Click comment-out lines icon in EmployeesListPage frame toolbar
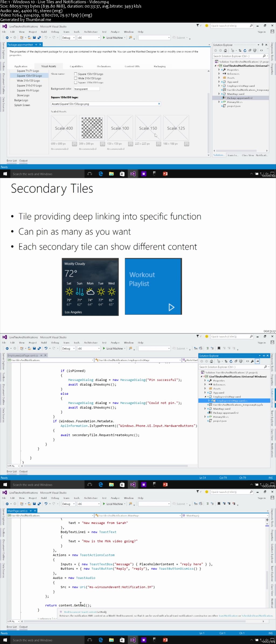This screenshot has width=276, height=644. (207, 348)
